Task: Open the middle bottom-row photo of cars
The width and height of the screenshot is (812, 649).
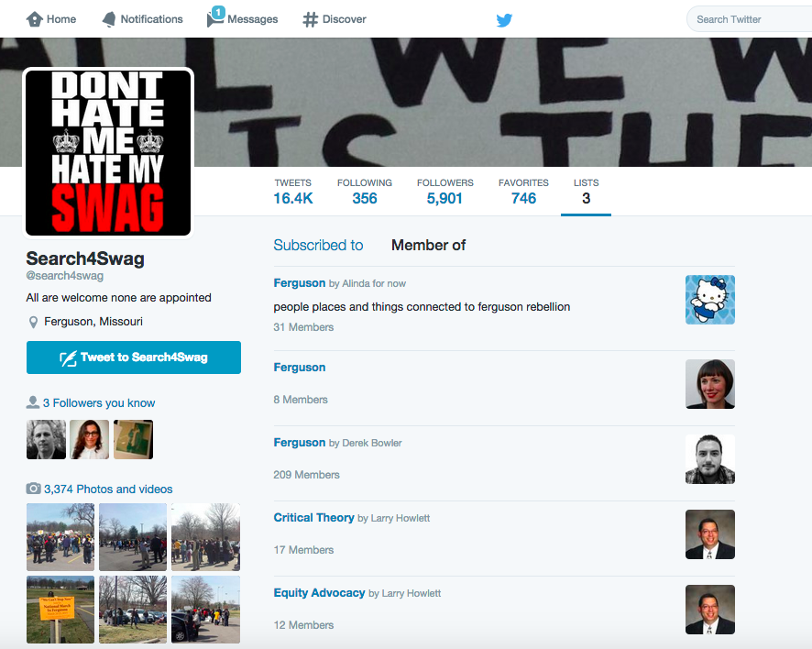Action: tap(133, 610)
